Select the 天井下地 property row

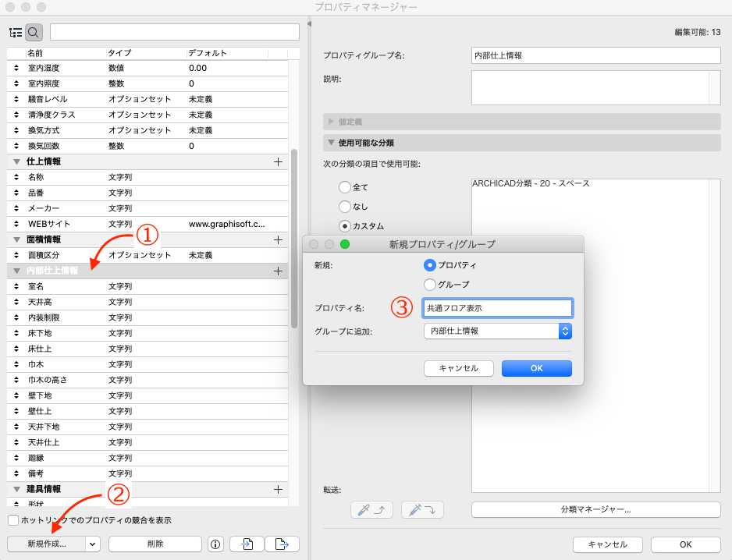[147, 427]
